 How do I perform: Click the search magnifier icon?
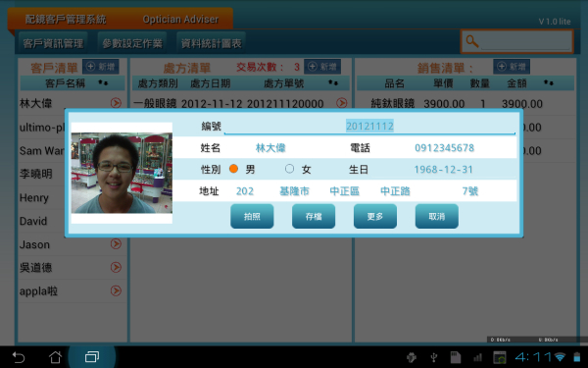[472, 41]
